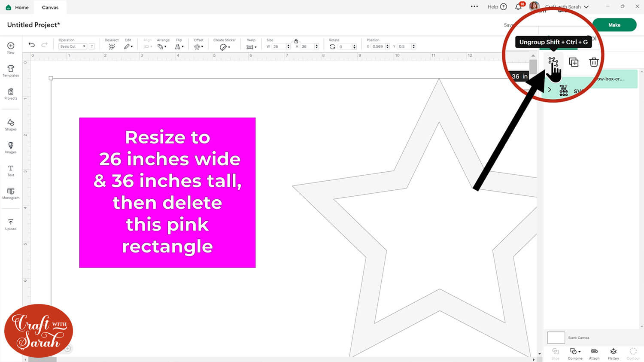Redo the last undone action

pos(44,45)
